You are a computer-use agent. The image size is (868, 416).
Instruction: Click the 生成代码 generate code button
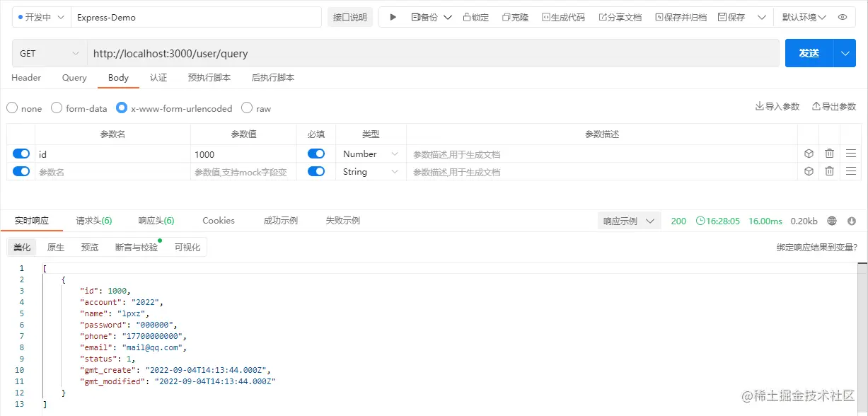click(563, 17)
